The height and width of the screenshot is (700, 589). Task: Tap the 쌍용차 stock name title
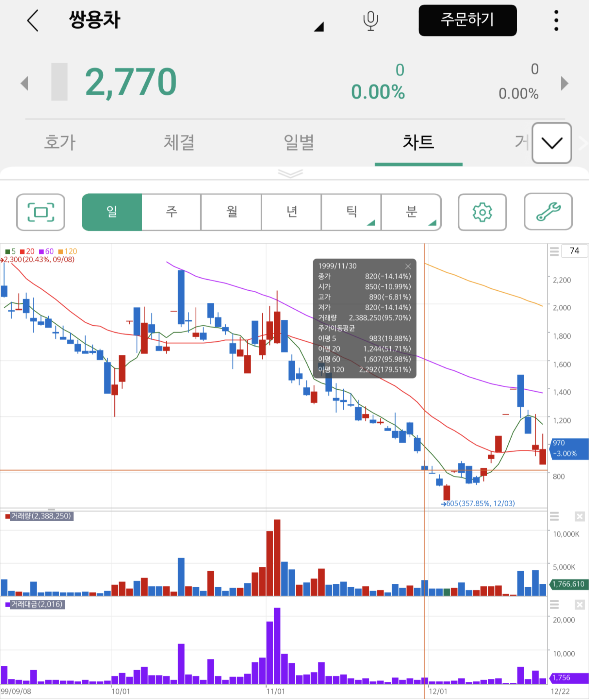(x=95, y=20)
